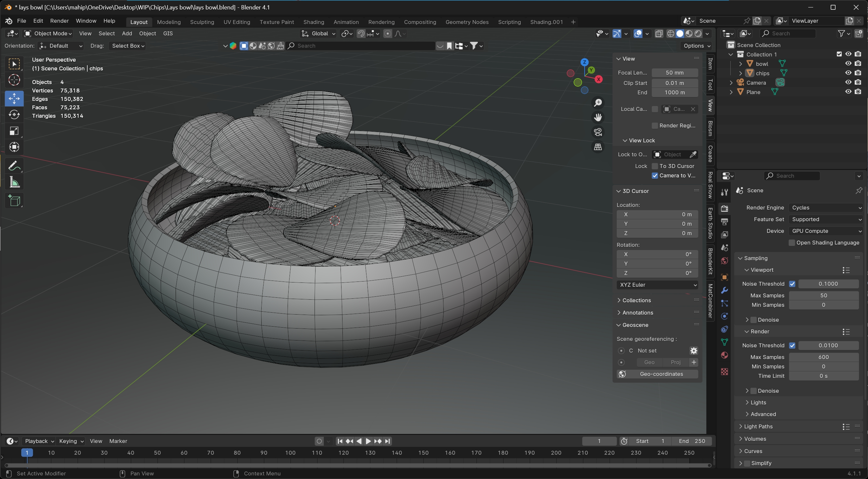Select the Move tool in the toolbar
Viewport: 868px width, 479px height.
coord(14,98)
